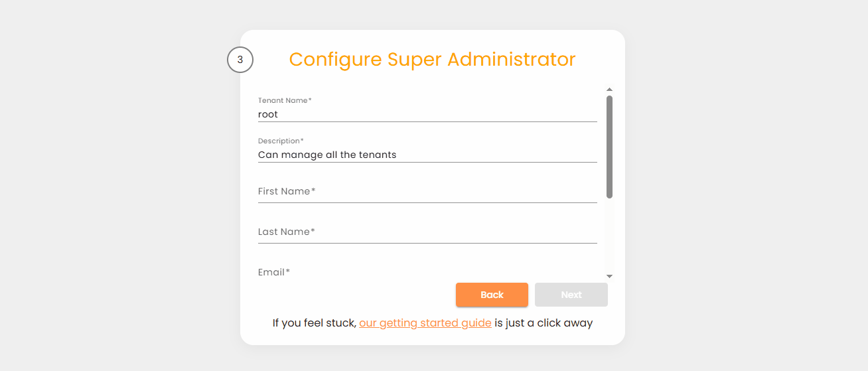
Task: Select the Last Name input
Action: (427, 232)
